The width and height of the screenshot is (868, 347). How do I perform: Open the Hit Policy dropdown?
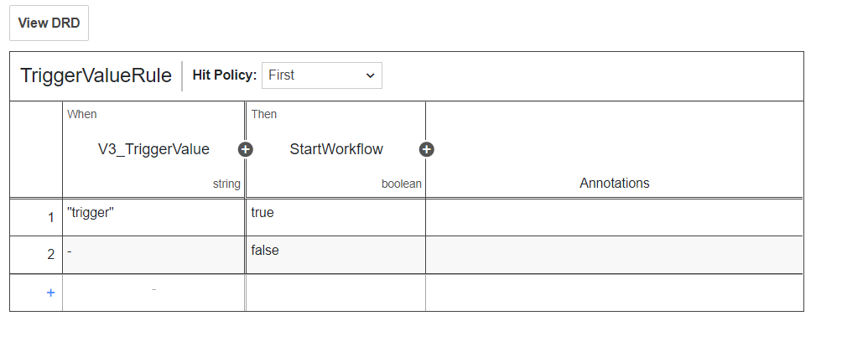tap(322, 75)
